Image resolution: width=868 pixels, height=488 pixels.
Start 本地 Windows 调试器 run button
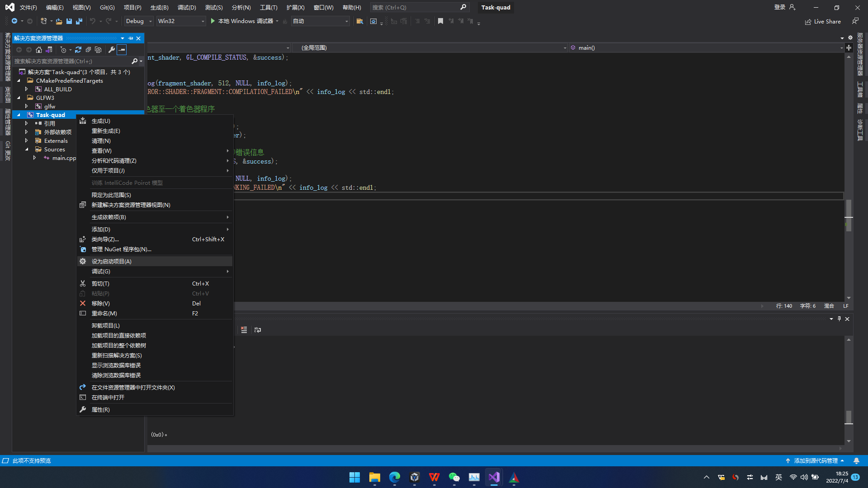point(244,21)
